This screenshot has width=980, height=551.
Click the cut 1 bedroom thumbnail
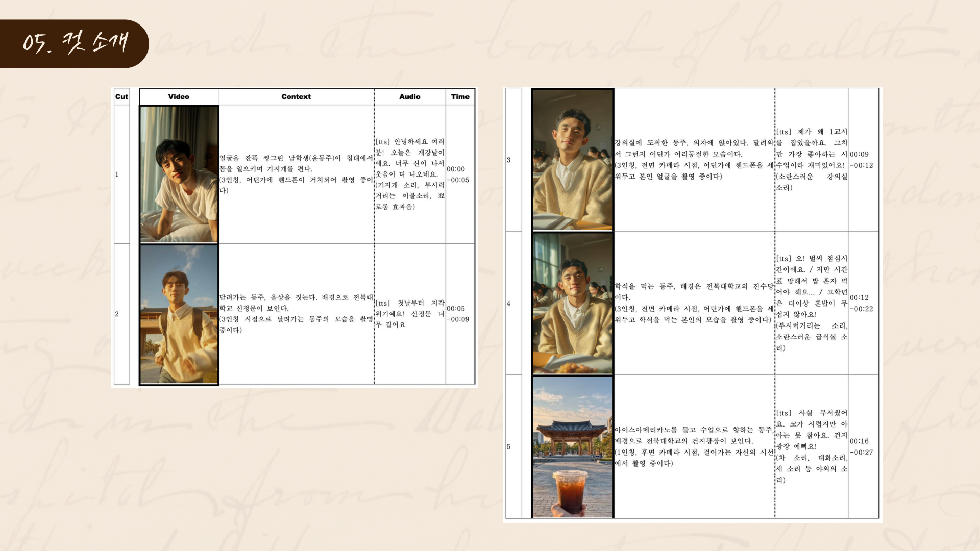click(x=179, y=174)
